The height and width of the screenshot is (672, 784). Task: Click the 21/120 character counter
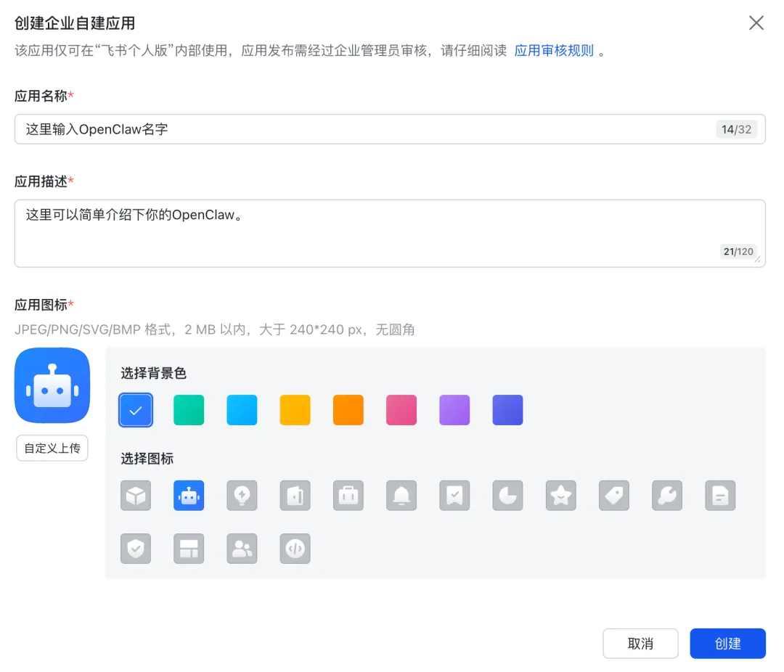(738, 252)
